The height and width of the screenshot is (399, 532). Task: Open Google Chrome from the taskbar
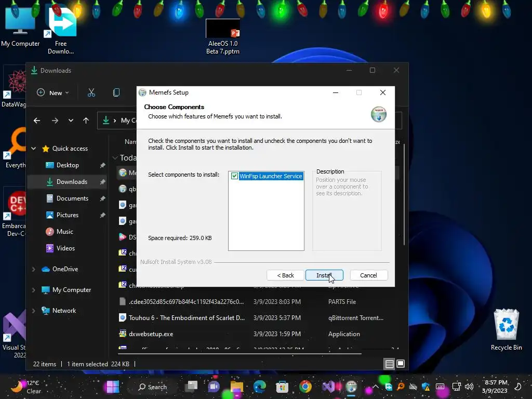(x=305, y=387)
